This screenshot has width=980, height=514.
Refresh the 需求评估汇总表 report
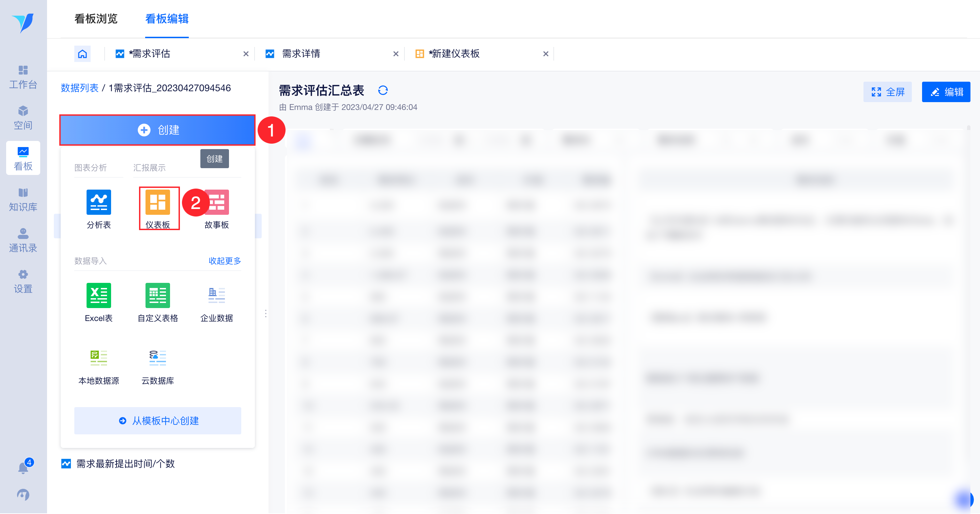tap(383, 91)
